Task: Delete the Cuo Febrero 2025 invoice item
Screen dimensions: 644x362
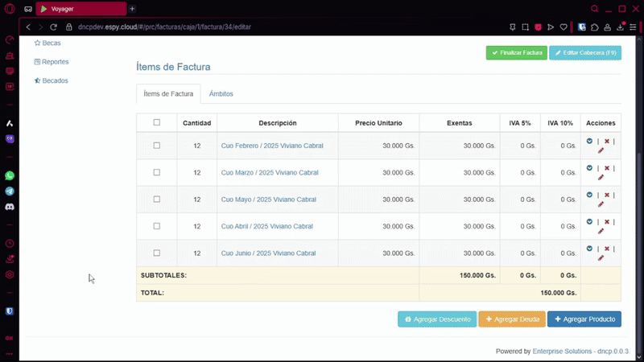Action: (607, 142)
